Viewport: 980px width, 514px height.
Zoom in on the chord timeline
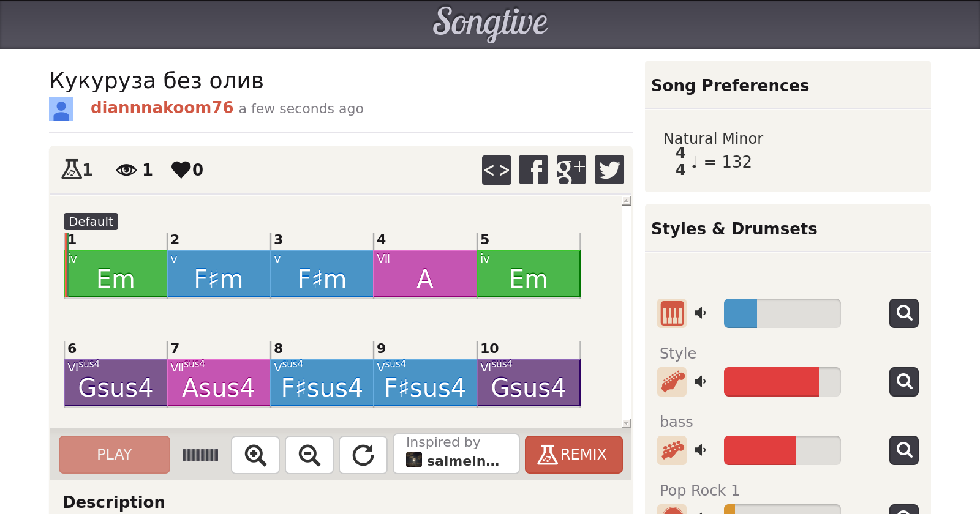[255, 455]
